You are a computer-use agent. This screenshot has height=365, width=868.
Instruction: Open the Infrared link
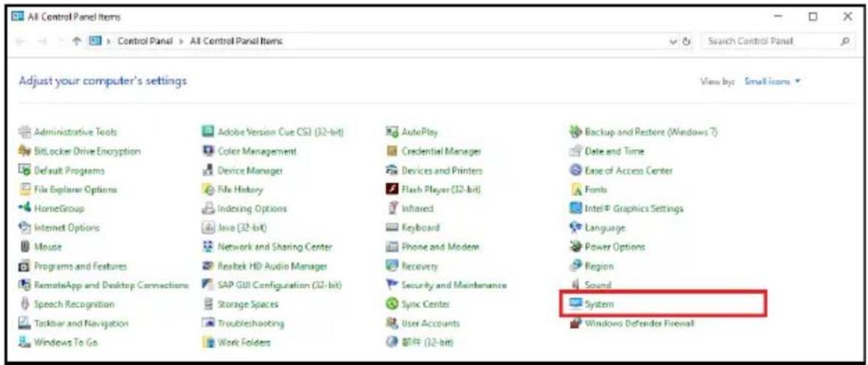417,209
